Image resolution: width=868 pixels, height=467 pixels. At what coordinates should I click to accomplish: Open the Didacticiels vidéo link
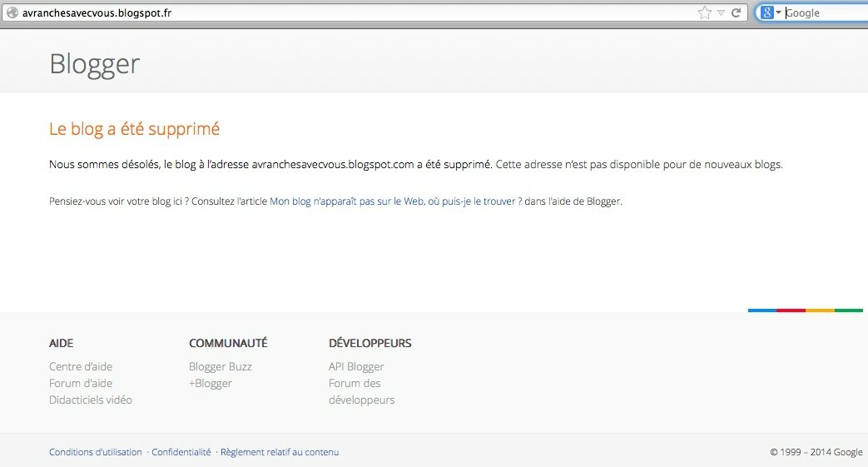(91, 400)
